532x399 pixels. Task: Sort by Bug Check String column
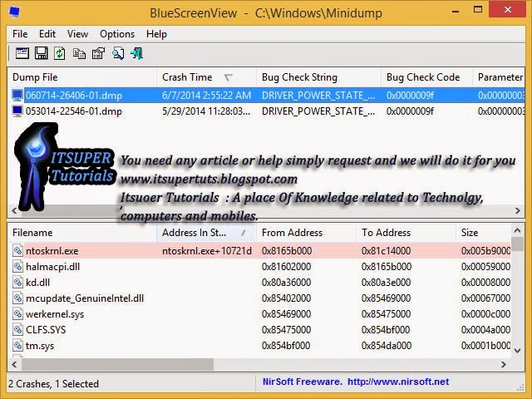[319, 77]
